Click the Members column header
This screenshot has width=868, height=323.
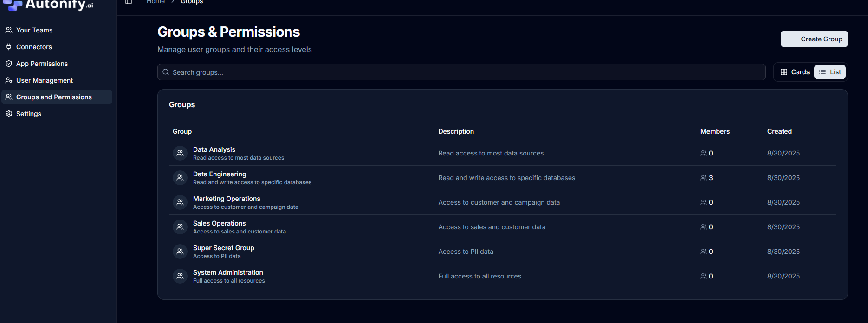point(715,131)
